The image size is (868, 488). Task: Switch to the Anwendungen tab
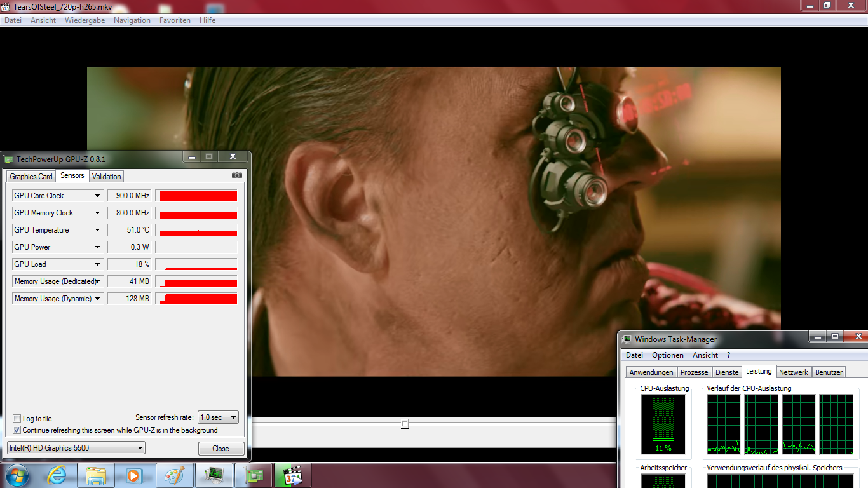(x=651, y=372)
